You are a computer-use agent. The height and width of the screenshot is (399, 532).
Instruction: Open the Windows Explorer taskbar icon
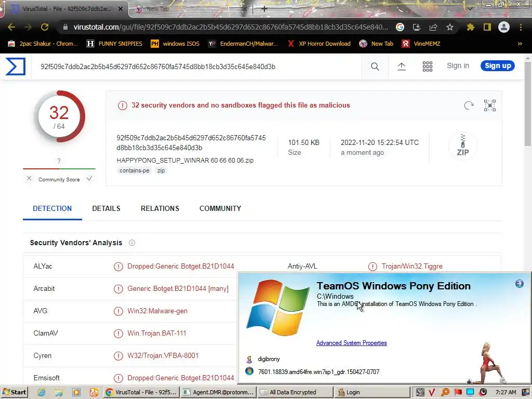(x=59, y=392)
